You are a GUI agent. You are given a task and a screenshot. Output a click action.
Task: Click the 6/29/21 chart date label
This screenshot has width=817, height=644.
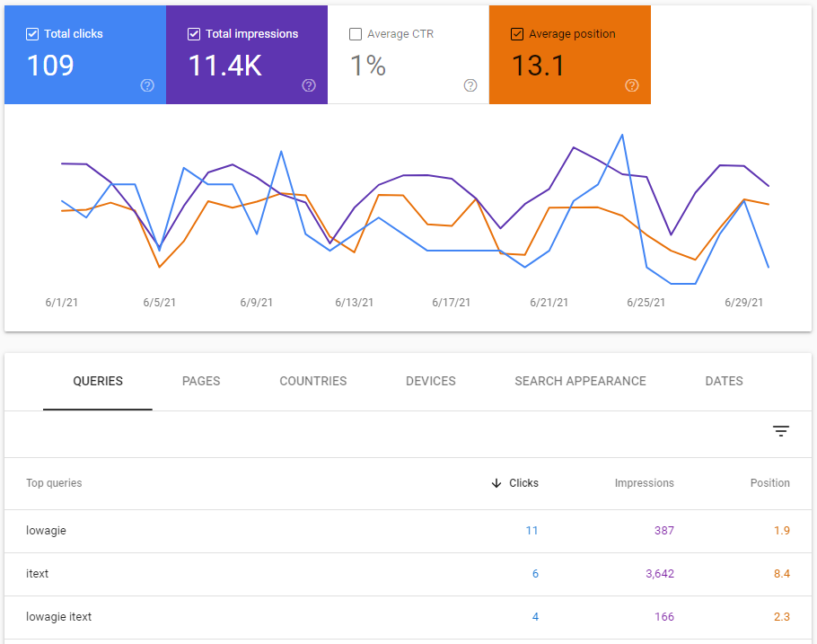pyautogui.click(x=744, y=303)
